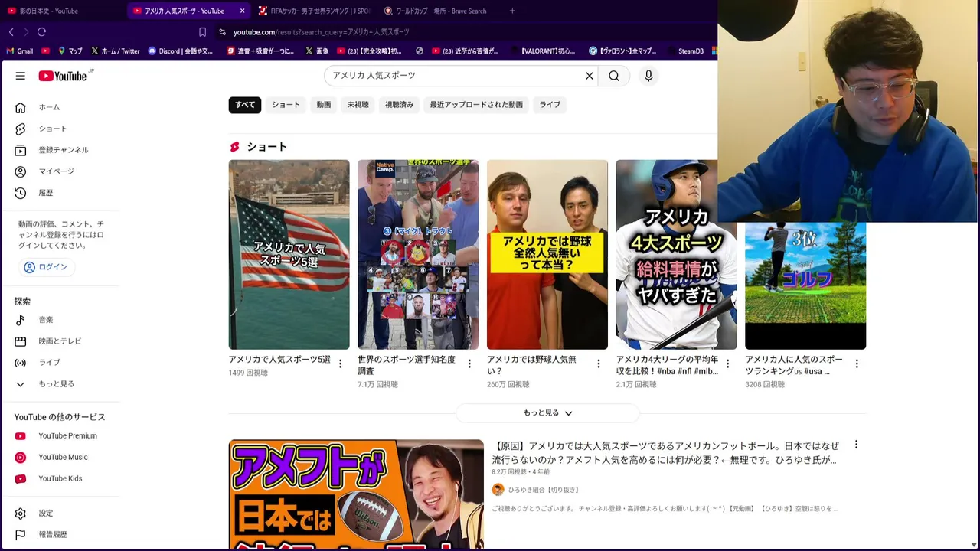Click the YouTube logo
980x551 pixels.
[x=63, y=76]
